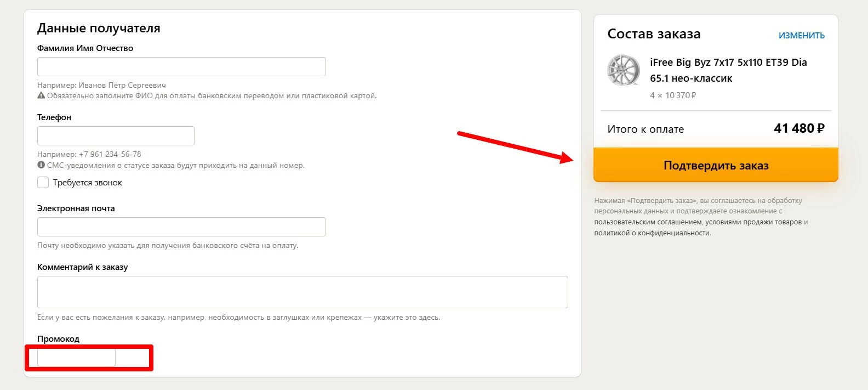Enable the "Требуется звонок" checkbox
Image resolution: width=868 pixels, height=390 pixels.
(x=43, y=183)
